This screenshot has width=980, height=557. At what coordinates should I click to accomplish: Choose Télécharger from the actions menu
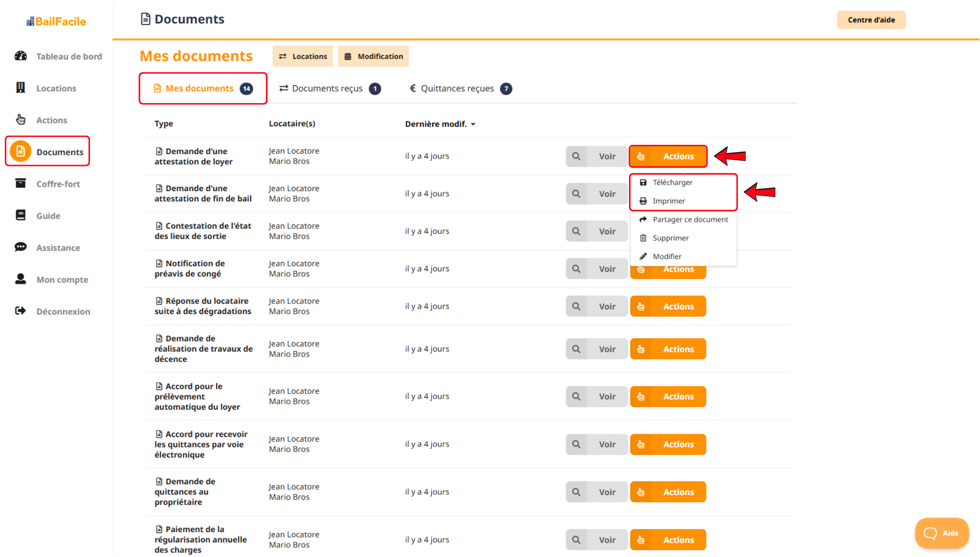672,182
